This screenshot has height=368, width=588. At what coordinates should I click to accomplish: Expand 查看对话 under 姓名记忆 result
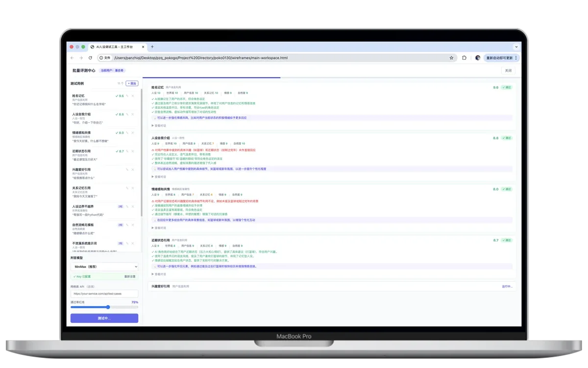click(x=159, y=126)
